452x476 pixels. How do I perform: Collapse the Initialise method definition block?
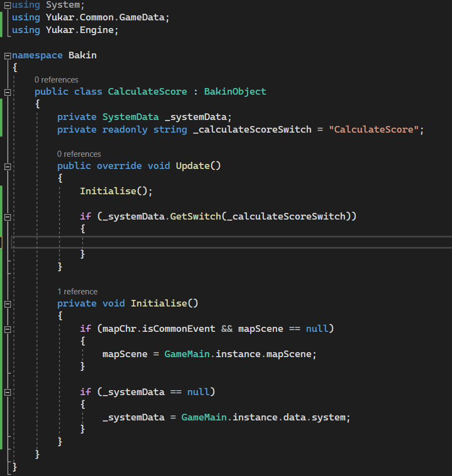(8, 304)
